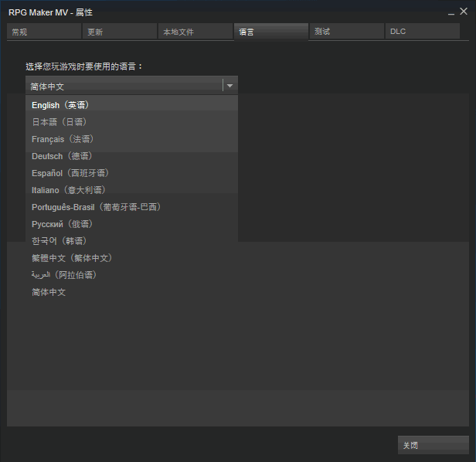Screen dimensions: 476x462
Task: Close the properties window with X
Action: [464, 12]
